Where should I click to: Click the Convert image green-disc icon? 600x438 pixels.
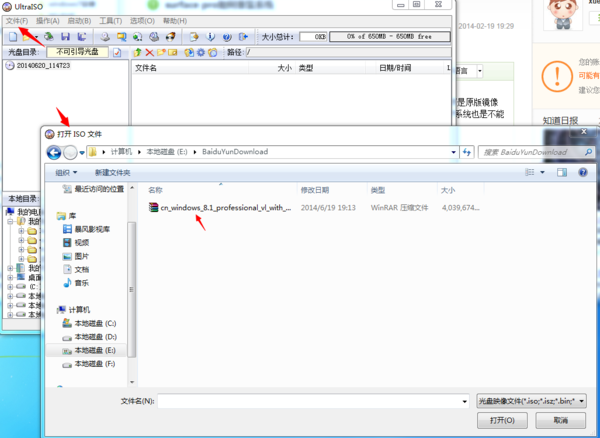(x=138, y=37)
